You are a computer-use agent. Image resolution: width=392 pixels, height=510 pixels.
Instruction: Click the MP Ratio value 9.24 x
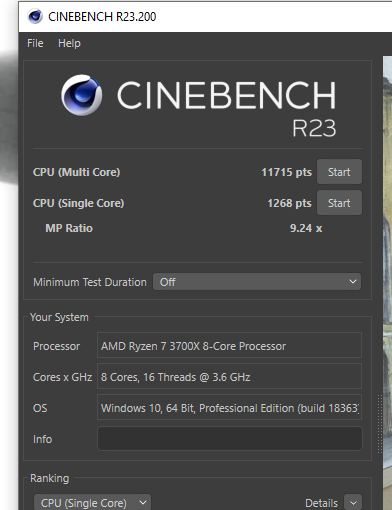click(x=306, y=228)
